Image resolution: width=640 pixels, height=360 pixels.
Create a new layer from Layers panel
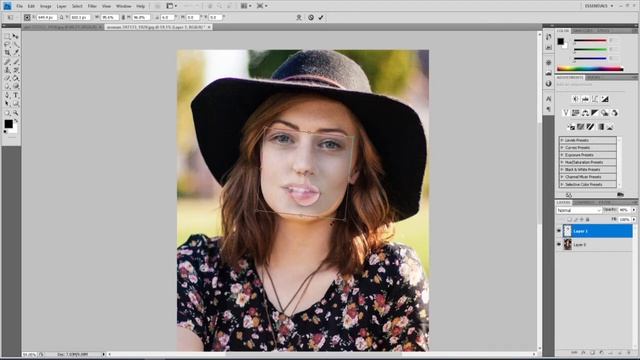click(x=620, y=353)
